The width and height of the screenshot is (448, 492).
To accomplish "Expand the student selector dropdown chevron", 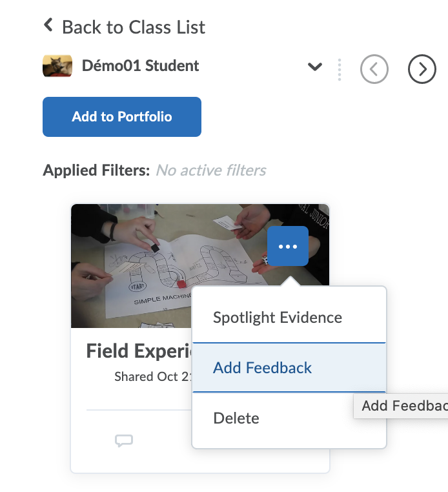I will 315,67.
